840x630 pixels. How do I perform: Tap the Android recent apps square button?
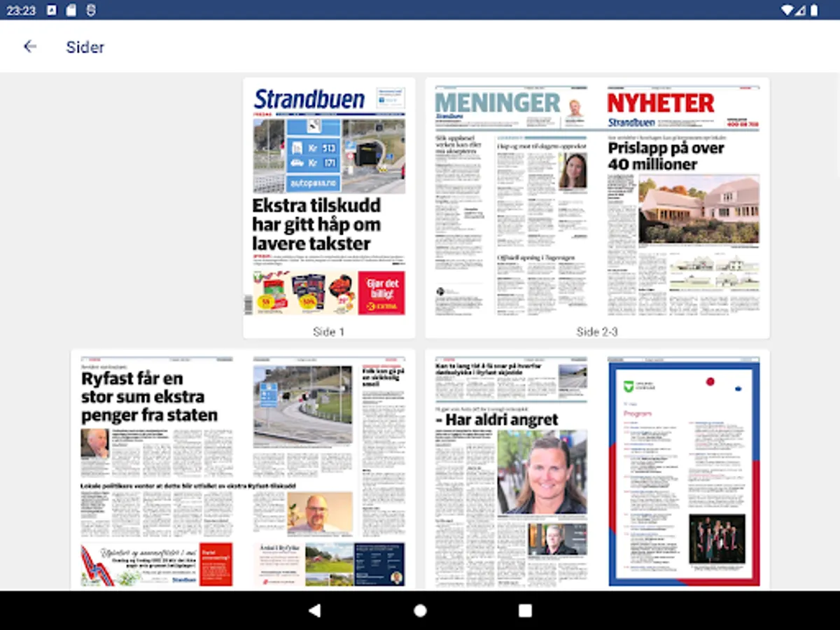pyautogui.click(x=525, y=610)
